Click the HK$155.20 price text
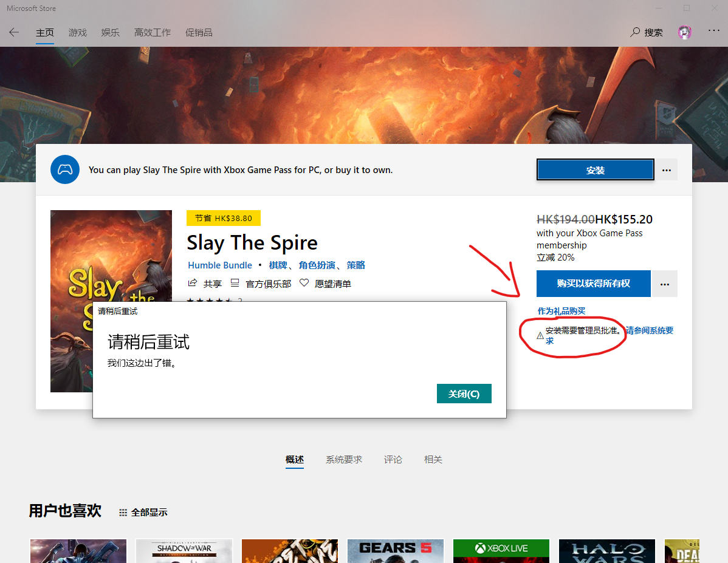Viewport: 728px width, 563px height. pos(624,219)
